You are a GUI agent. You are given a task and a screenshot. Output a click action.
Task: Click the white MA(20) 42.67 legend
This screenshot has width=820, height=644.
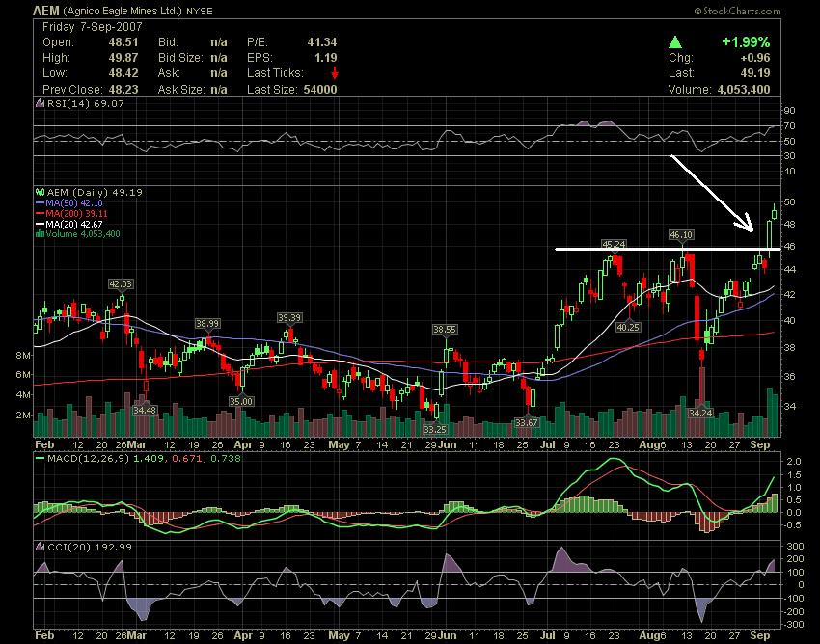click(69, 224)
